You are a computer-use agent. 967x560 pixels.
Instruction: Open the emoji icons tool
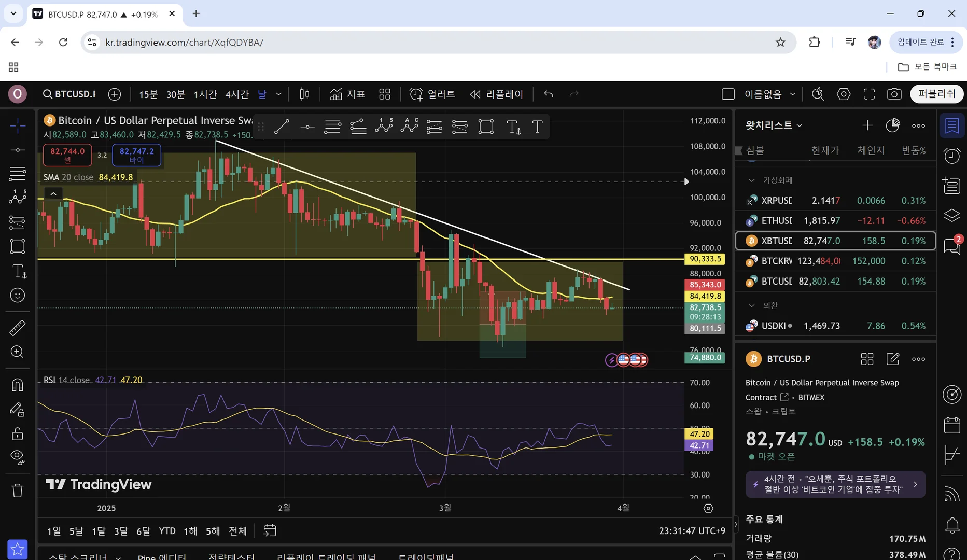pyautogui.click(x=17, y=295)
